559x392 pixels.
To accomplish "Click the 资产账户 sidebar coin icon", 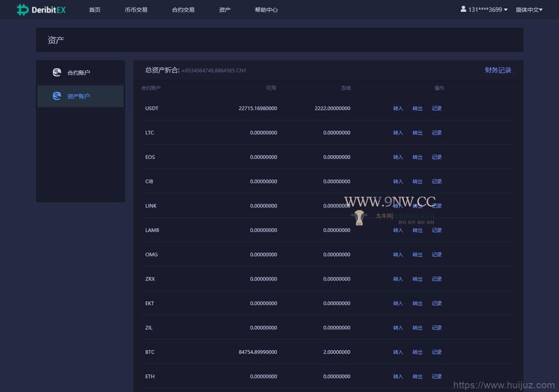I will pos(57,96).
